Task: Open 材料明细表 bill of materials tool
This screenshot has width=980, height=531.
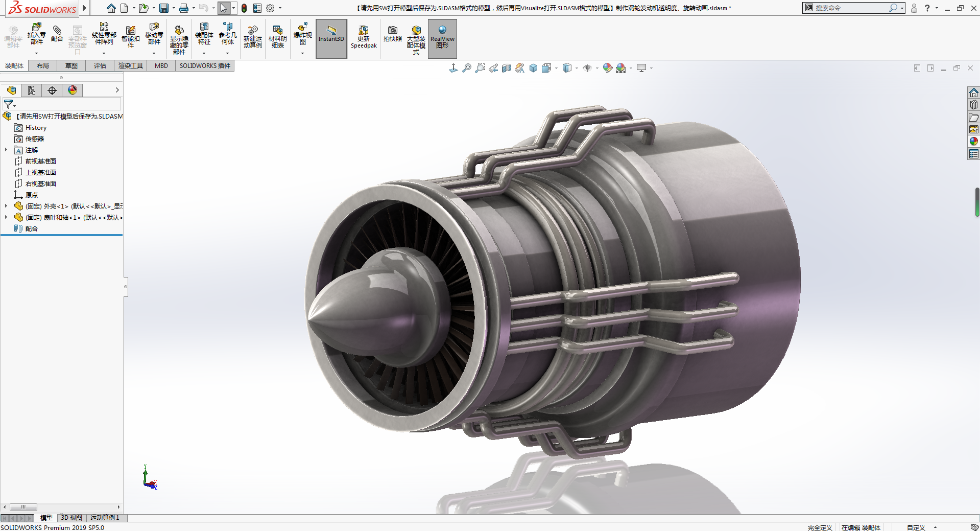Action: pyautogui.click(x=277, y=37)
